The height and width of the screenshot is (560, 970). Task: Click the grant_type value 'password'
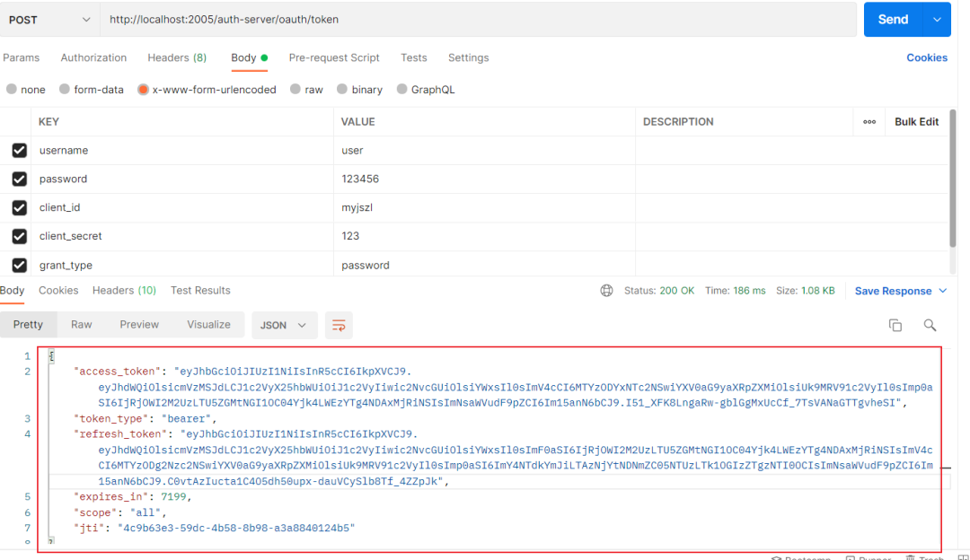(484, 265)
